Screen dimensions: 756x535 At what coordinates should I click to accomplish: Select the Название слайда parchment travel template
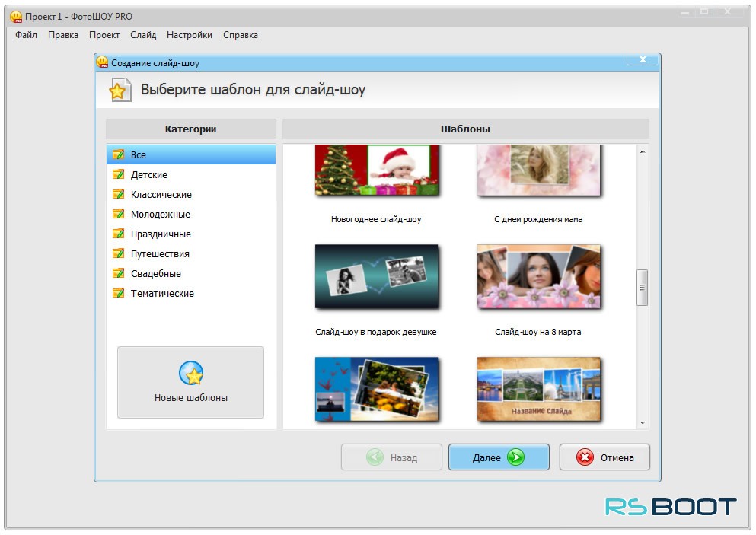tap(538, 389)
